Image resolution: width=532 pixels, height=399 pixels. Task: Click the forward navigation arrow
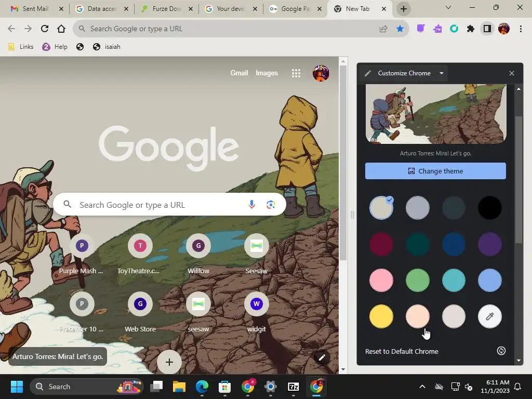[28, 29]
